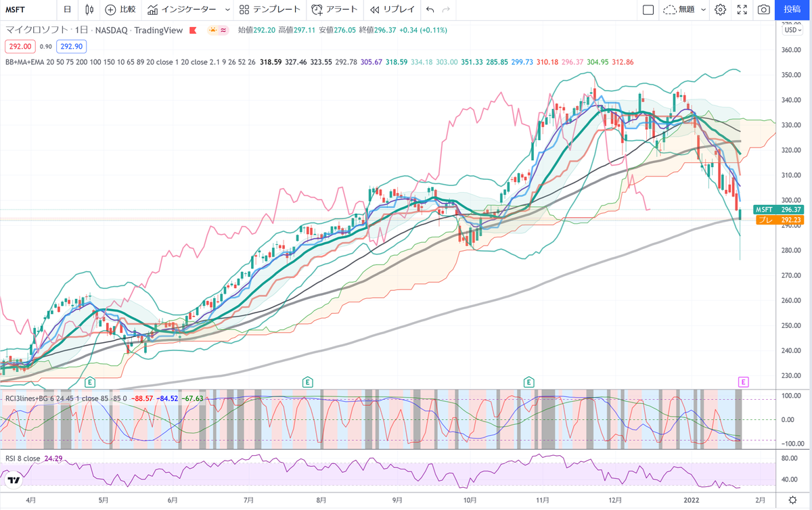Screen dimensions: 812x510
Task: Expand the 無題 layout management dropdown
Action: point(704,9)
